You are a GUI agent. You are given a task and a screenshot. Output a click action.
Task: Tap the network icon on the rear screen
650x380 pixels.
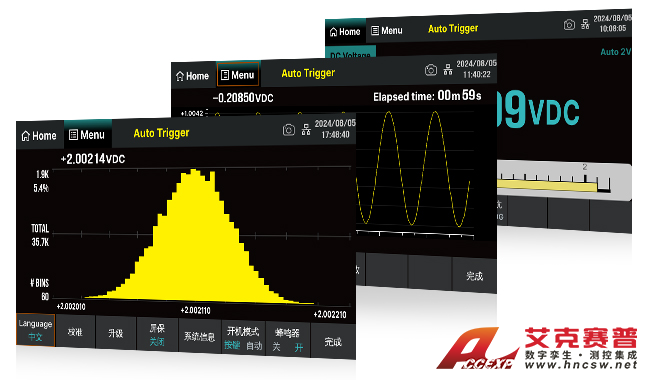coord(585,24)
